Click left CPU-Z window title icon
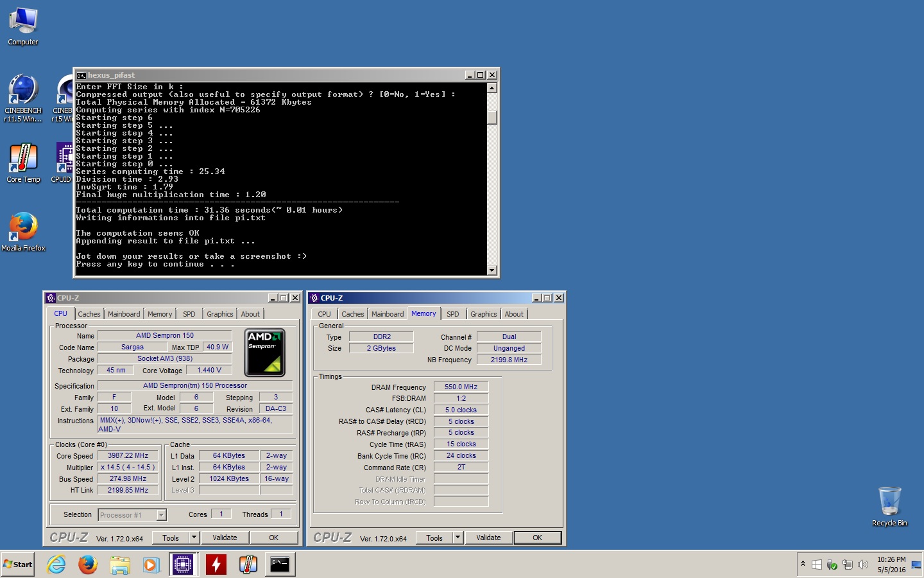Image resolution: width=924 pixels, height=578 pixels. (x=51, y=298)
